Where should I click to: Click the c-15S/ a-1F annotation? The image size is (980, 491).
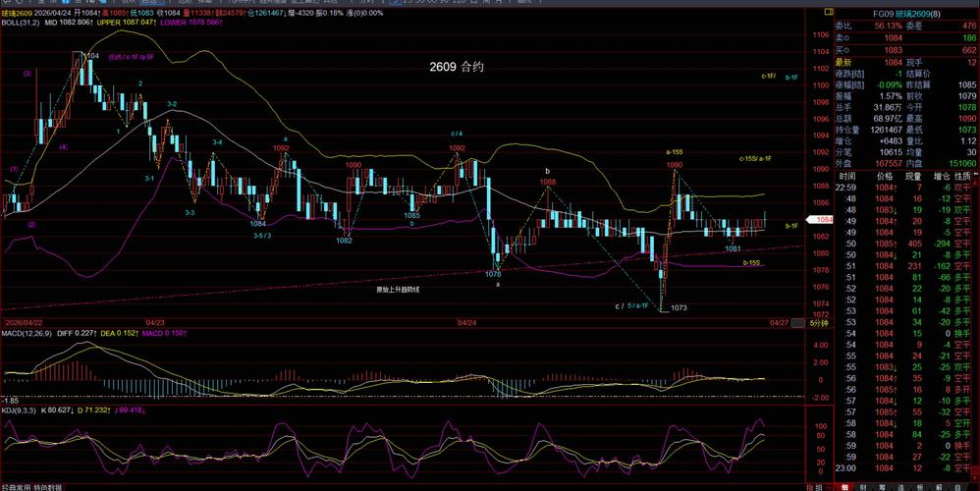(x=755, y=159)
